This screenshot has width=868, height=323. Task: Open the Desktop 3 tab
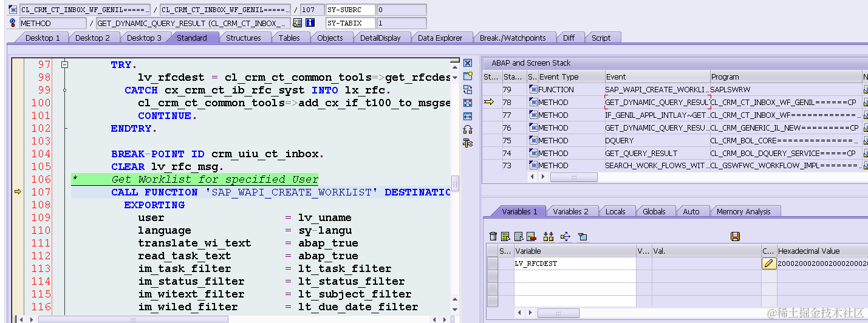[x=145, y=38]
